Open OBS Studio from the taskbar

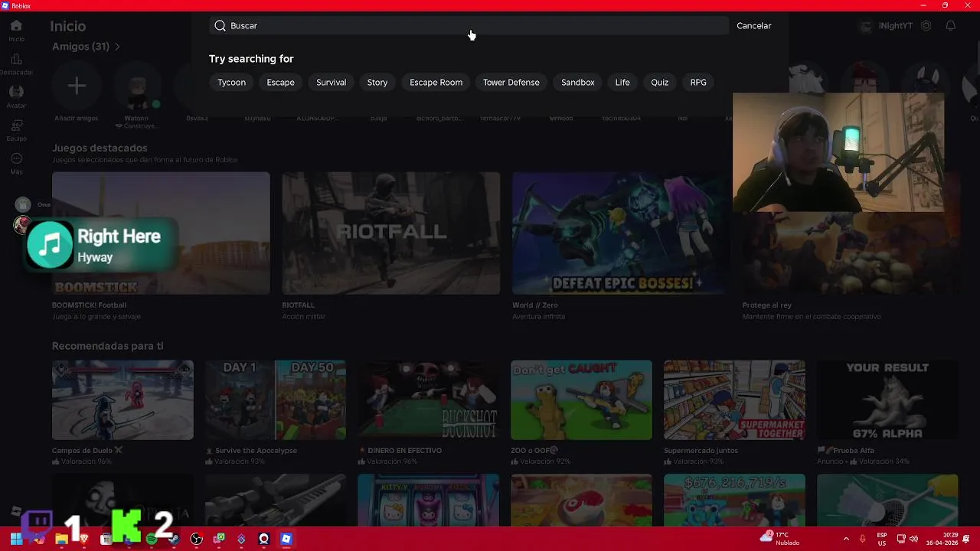(197, 539)
